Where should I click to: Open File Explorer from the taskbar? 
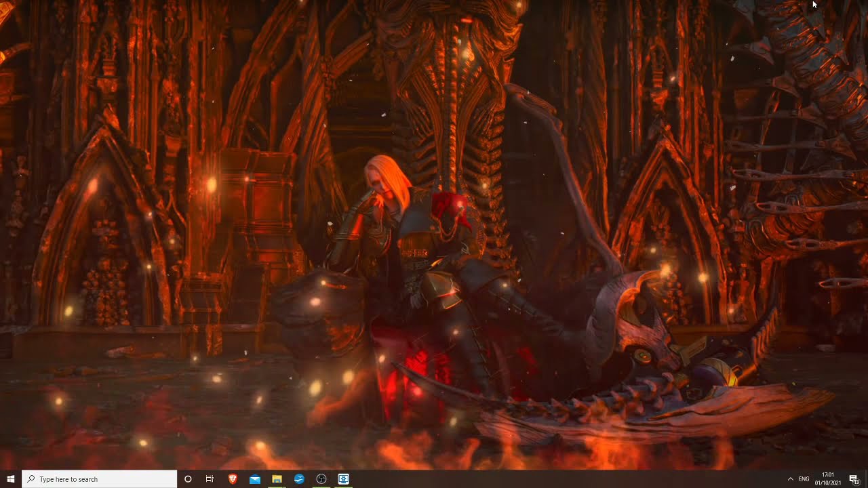(x=277, y=479)
